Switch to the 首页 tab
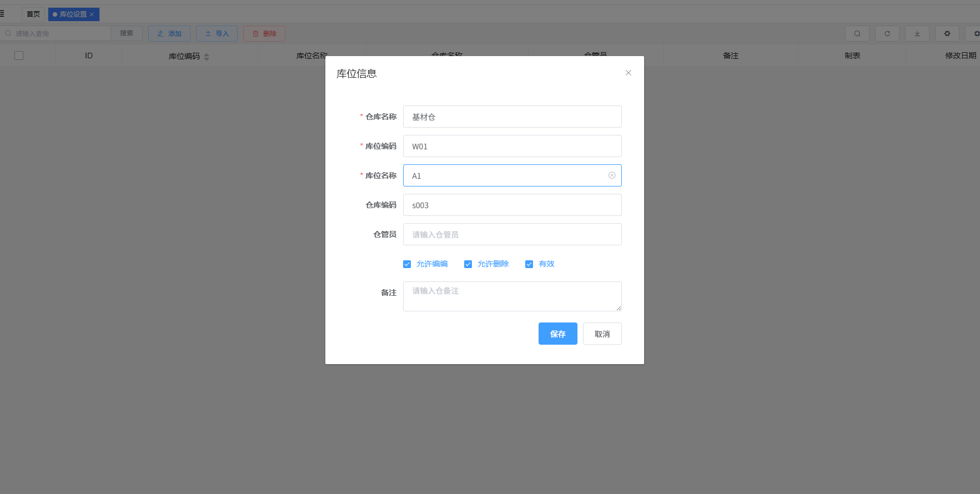Viewport: 980px width, 494px height. 33,14
